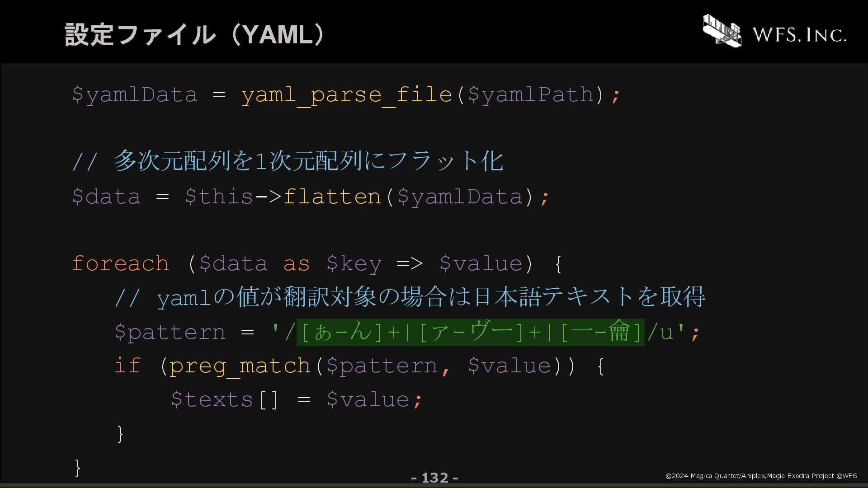Click the flatten method name
The image size is (868, 488).
coord(333,197)
